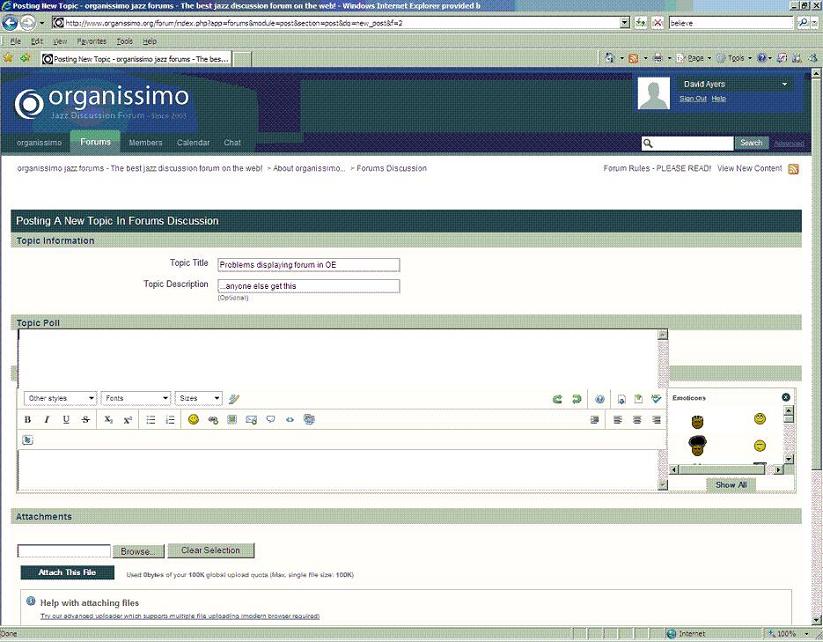Toggle italic formatting in the editor
This screenshot has width=823, height=642.
[47, 419]
